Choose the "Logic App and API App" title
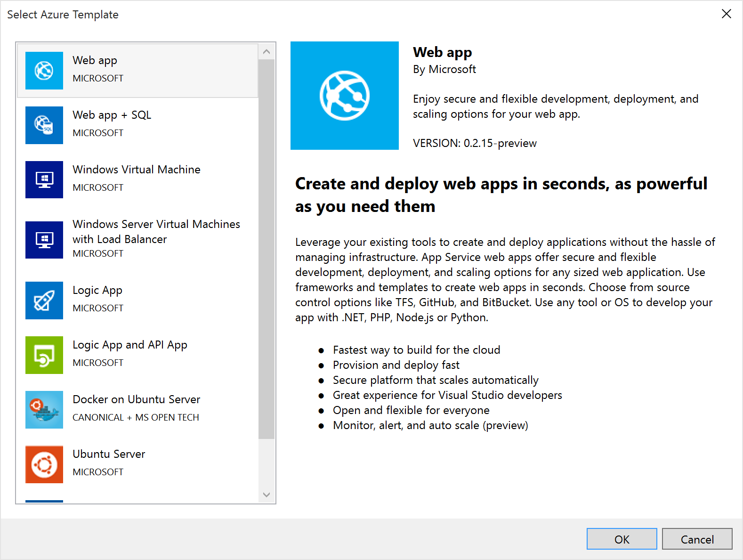Image resolution: width=743 pixels, height=560 pixels. tap(130, 345)
